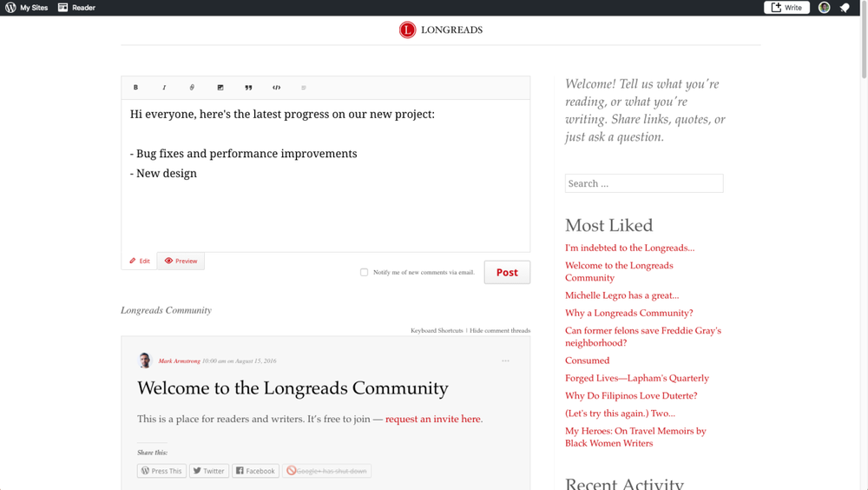Viewport: 868px width, 490px height.
Task: Open the Welcome to the Longreads Community post title
Action: [293, 388]
